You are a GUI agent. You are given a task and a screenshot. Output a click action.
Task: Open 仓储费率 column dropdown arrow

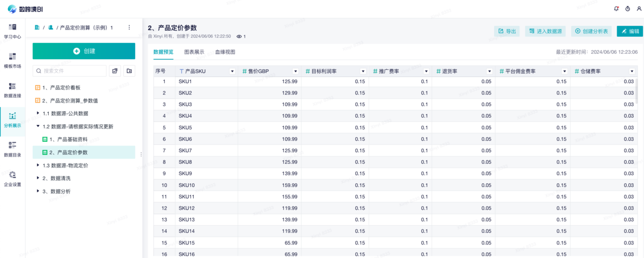click(x=631, y=71)
